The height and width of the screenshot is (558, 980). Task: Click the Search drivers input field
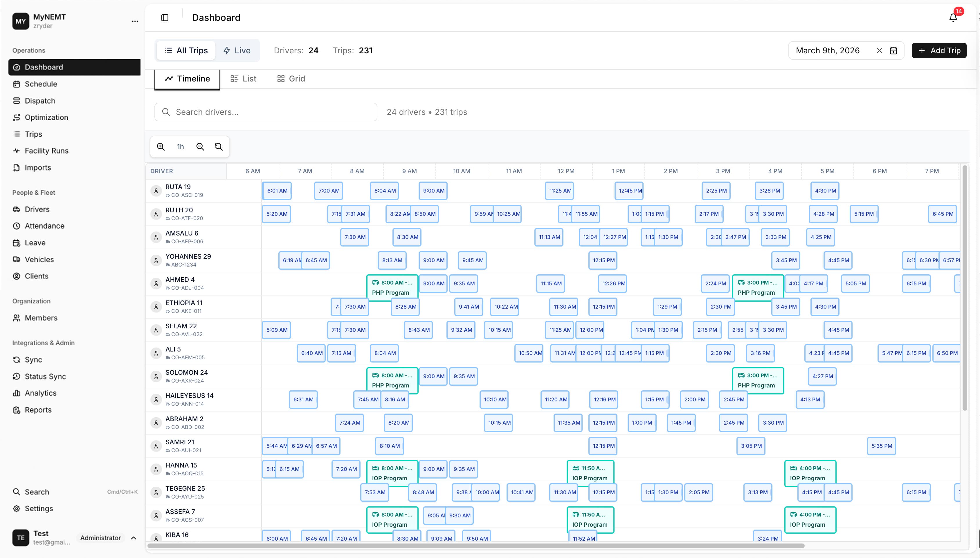265,112
